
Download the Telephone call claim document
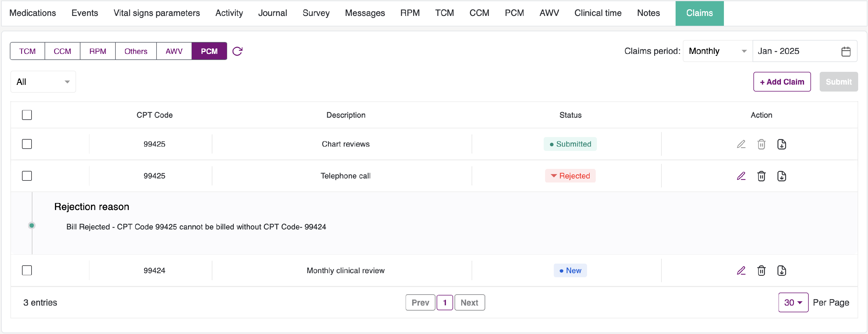(x=781, y=176)
